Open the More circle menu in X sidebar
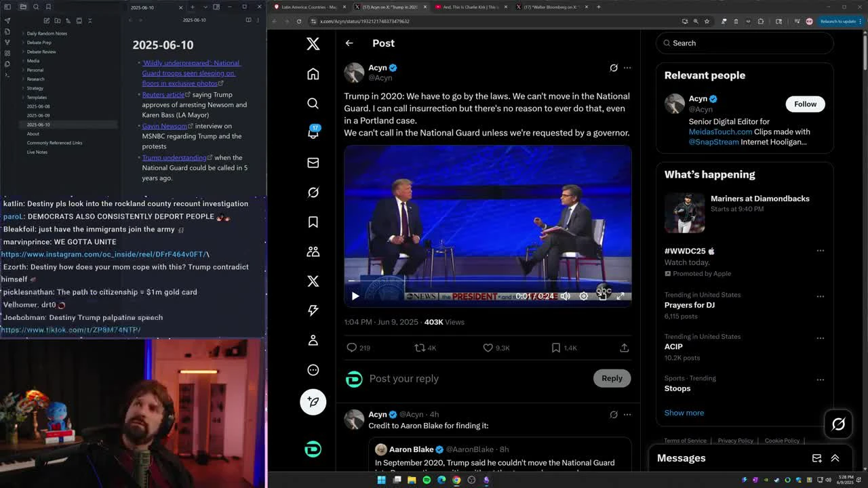The image size is (868, 488). (x=313, y=370)
